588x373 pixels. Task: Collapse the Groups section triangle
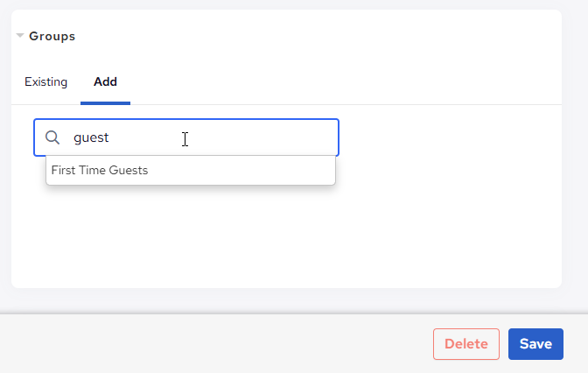click(x=20, y=36)
